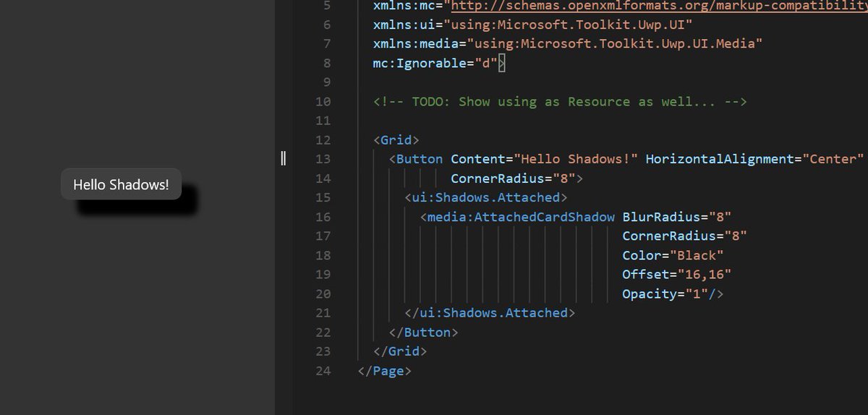
Task: Click the "Hello Shadows!" preview button
Action: click(x=121, y=184)
